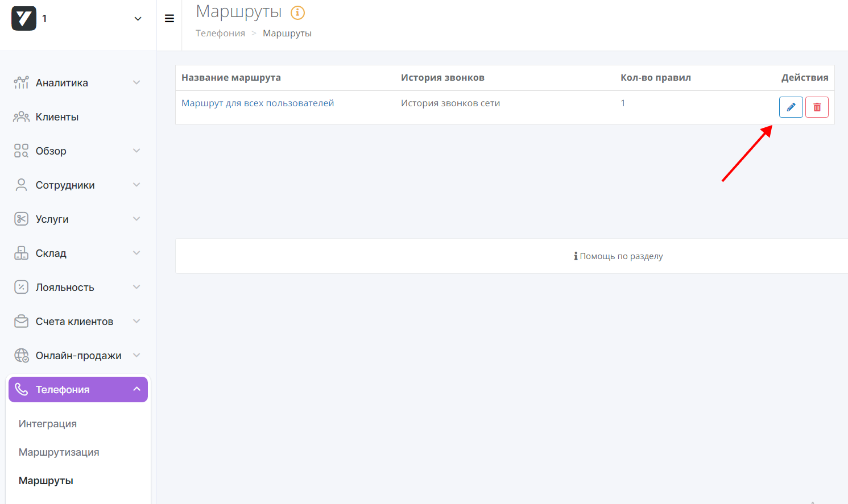Collapse the Телефония section chevron
Image resolution: width=848 pixels, height=504 pixels.
point(136,389)
